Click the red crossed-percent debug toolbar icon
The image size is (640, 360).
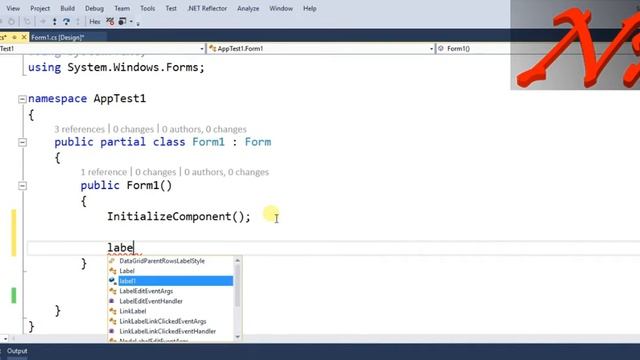(110, 22)
